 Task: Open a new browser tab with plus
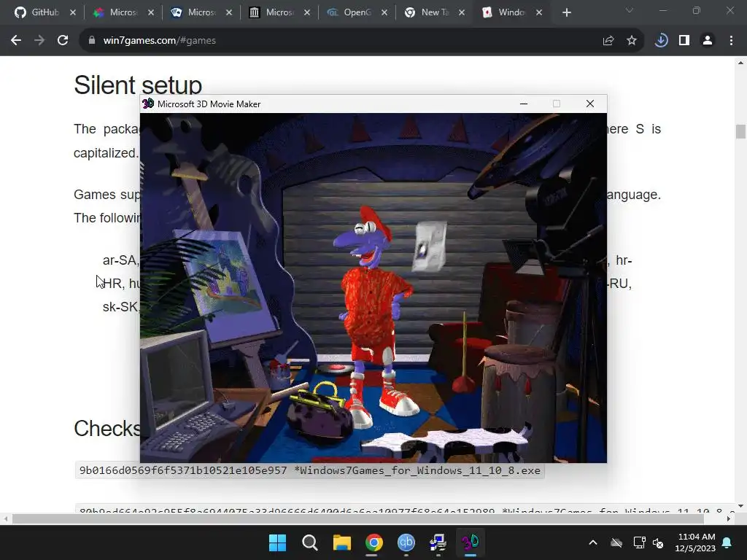point(566,12)
